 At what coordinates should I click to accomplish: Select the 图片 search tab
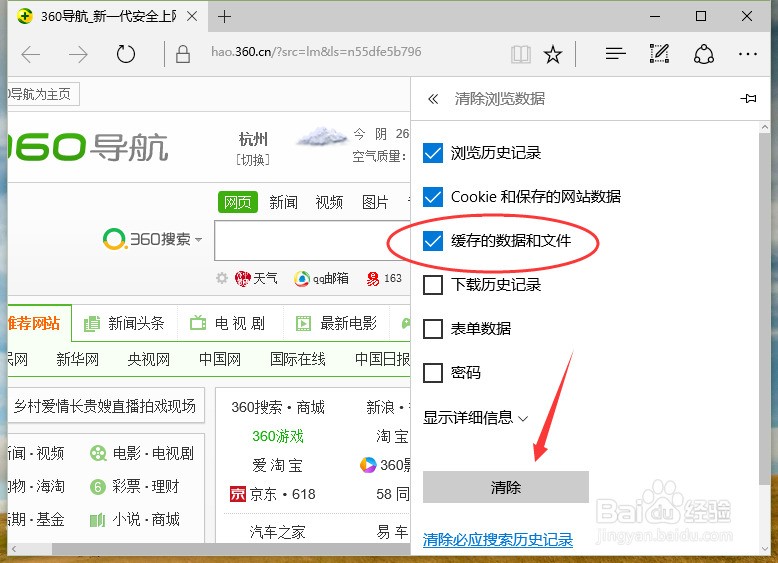(375, 202)
